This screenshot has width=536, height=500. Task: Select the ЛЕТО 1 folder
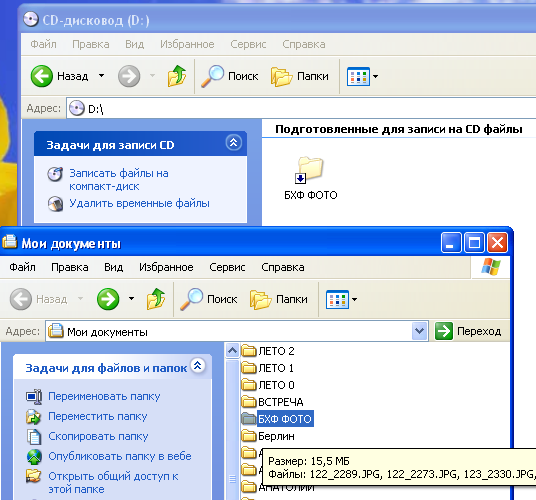point(267,368)
